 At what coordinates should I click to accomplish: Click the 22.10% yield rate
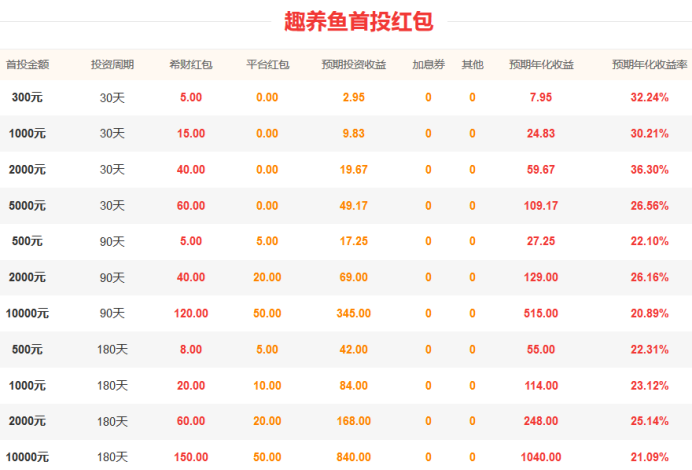(650, 241)
